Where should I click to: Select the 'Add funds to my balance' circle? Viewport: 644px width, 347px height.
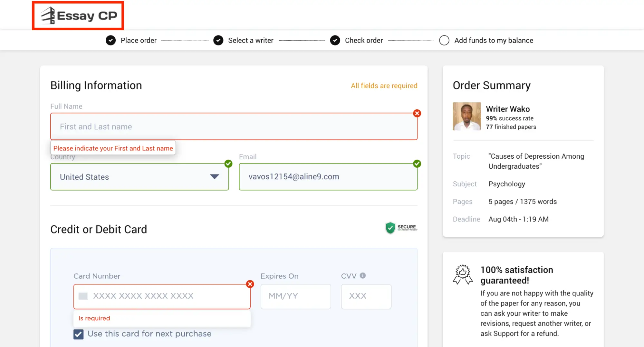coord(444,40)
